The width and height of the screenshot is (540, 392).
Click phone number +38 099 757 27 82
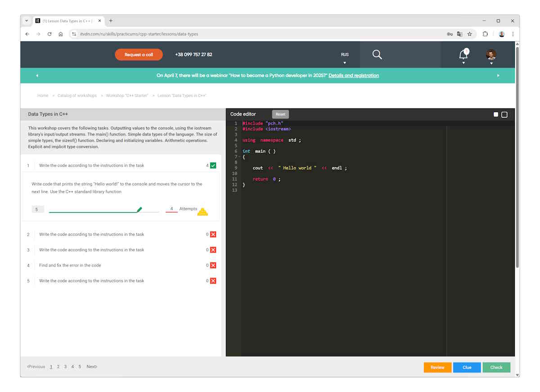(193, 54)
